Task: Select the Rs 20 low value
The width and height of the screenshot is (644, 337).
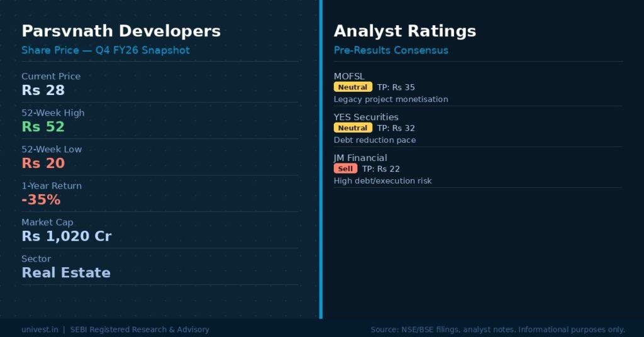Action: pos(43,163)
